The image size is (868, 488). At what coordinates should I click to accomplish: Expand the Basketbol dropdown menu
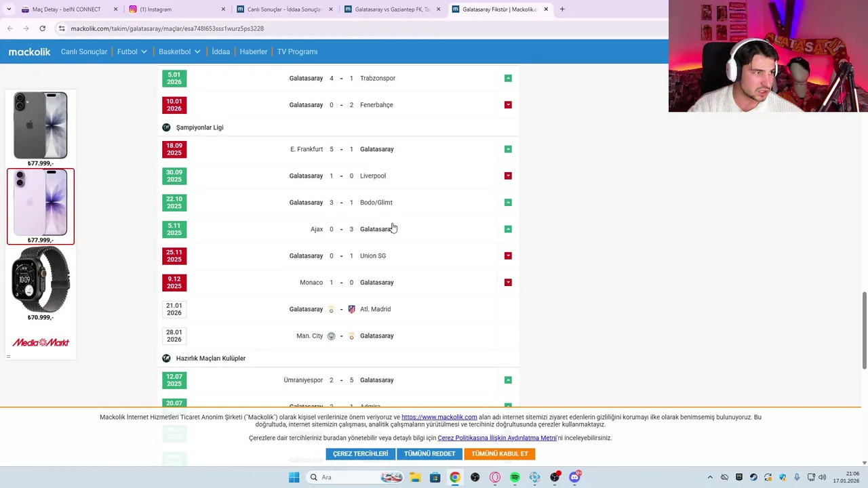180,52
